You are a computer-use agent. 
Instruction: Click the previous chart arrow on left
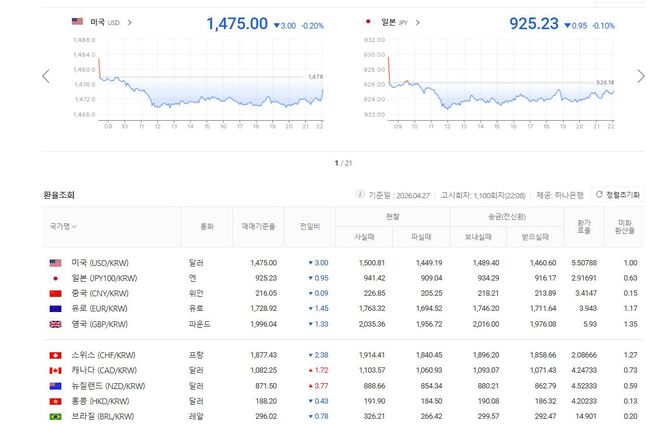[x=45, y=76]
